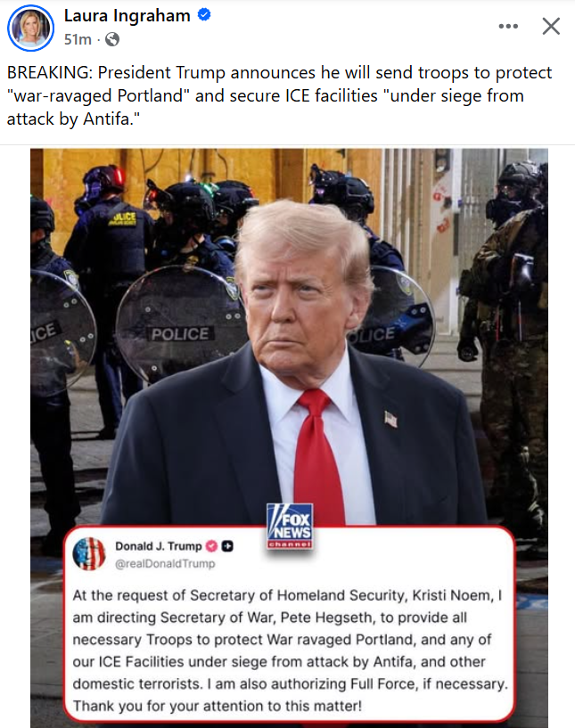Click Trump's red tie in the photo
This screenshot has height=728, width=575.
point(317,457)
